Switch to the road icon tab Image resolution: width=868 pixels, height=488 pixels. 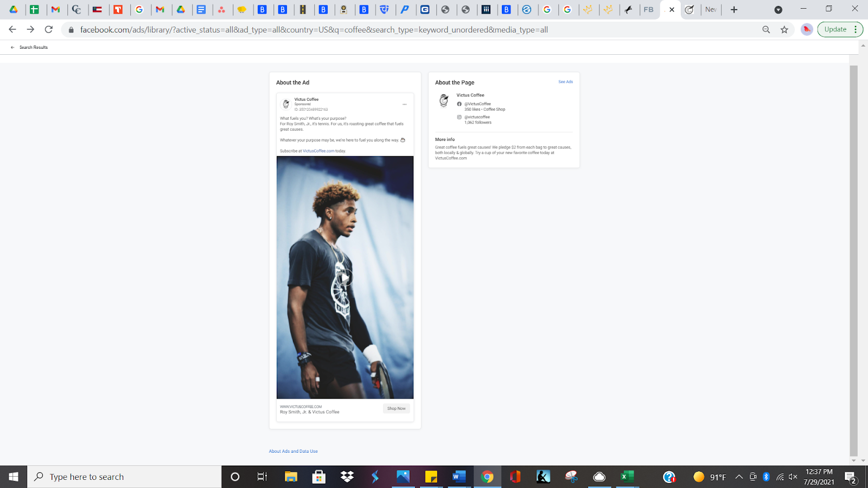303,10
